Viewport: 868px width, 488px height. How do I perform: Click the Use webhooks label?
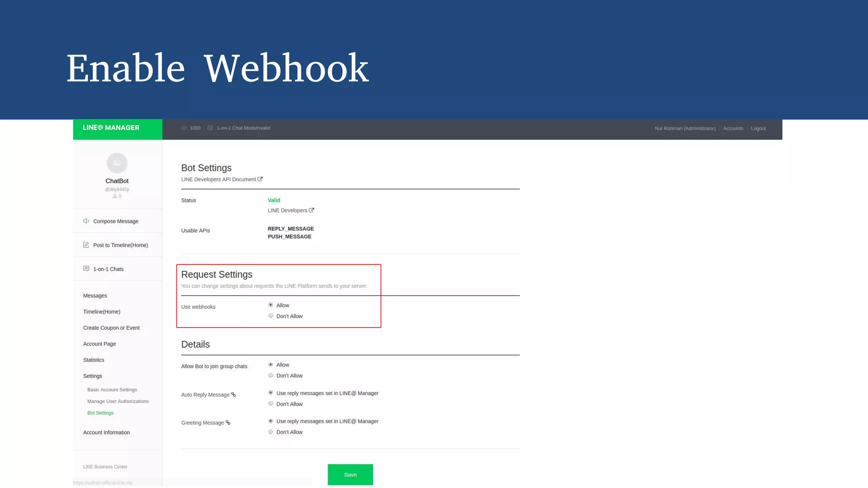[198, 307]
